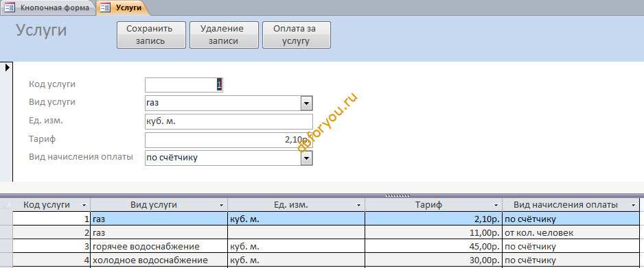
Task: Select the row selector for row 3
Action: 7,247
